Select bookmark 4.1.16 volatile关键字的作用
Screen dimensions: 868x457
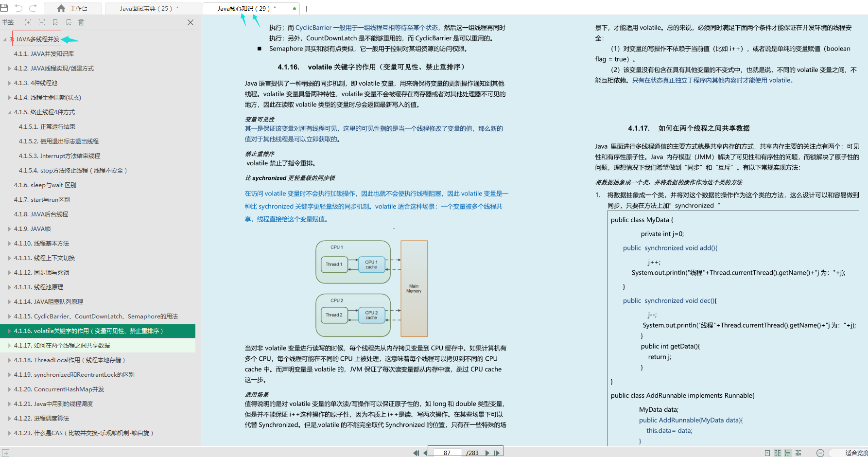coord(98,331)
